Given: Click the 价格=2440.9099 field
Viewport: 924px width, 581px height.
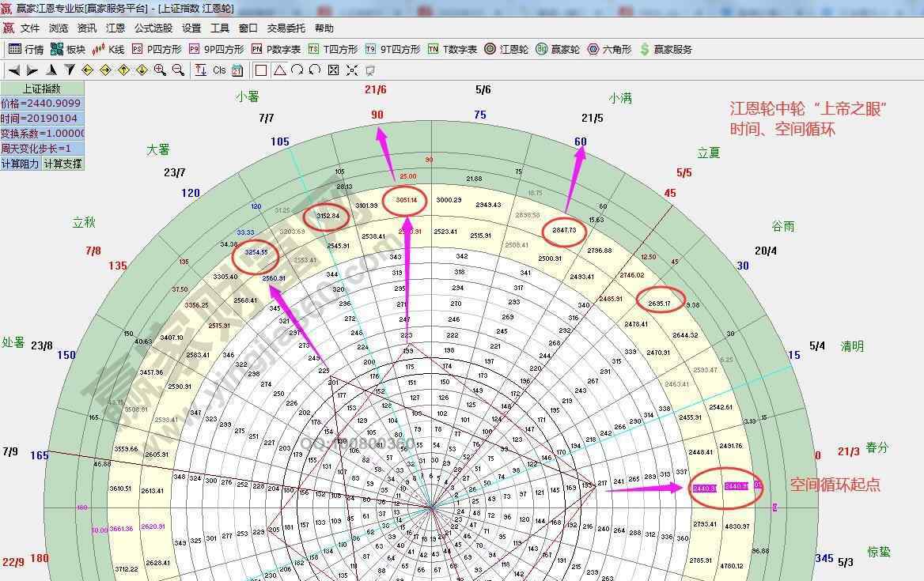Looking at the screenshot, I should 42,104.
